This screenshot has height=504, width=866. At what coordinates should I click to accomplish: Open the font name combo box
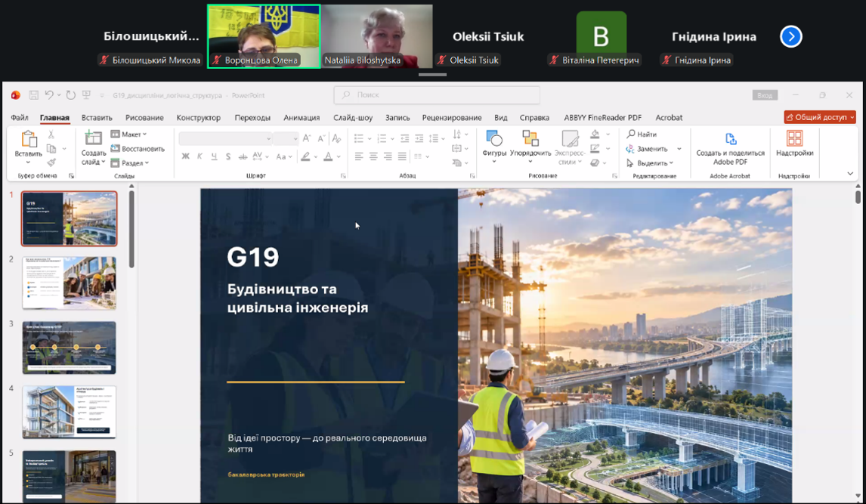(225, 138)
